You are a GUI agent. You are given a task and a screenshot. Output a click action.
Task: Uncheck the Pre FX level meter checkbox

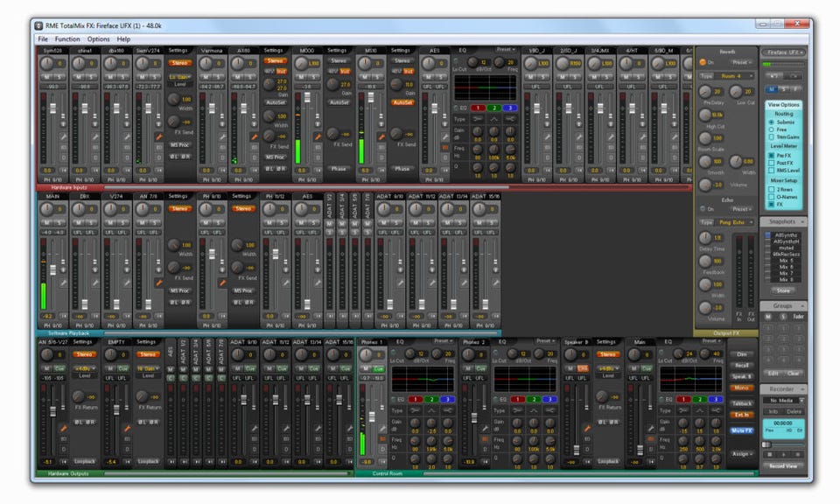(x=772, y=156)
